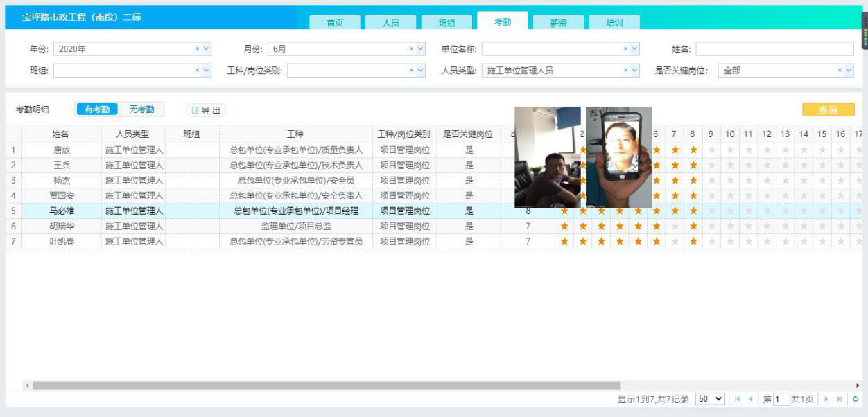Sort by the 姓名 column header
Screen dimensions: 868x417
tap(61, 134)
